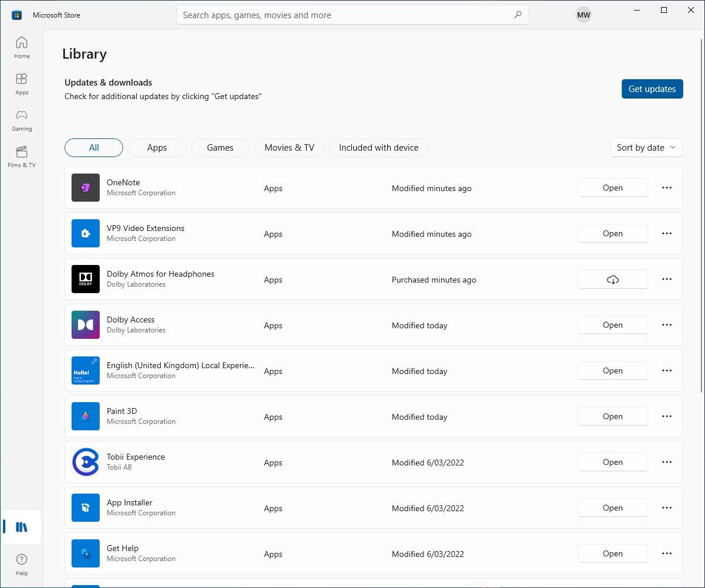Click the VP9 Video Extensions title text
The height and width of the screenshot is (588, 705).
point(145,228)
